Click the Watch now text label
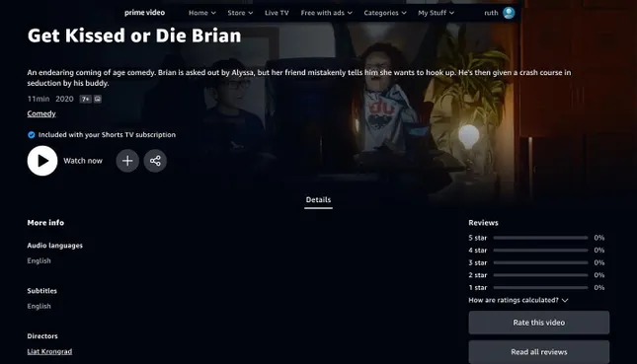 (83, 161)
